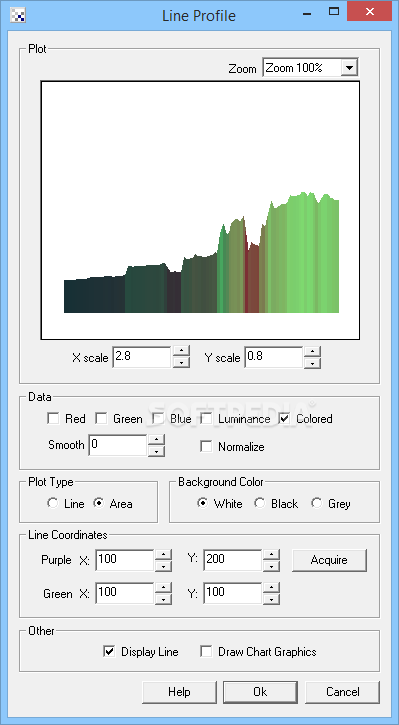
Task: Open the Zoom 100% dropdown
Action: (350, 68)
